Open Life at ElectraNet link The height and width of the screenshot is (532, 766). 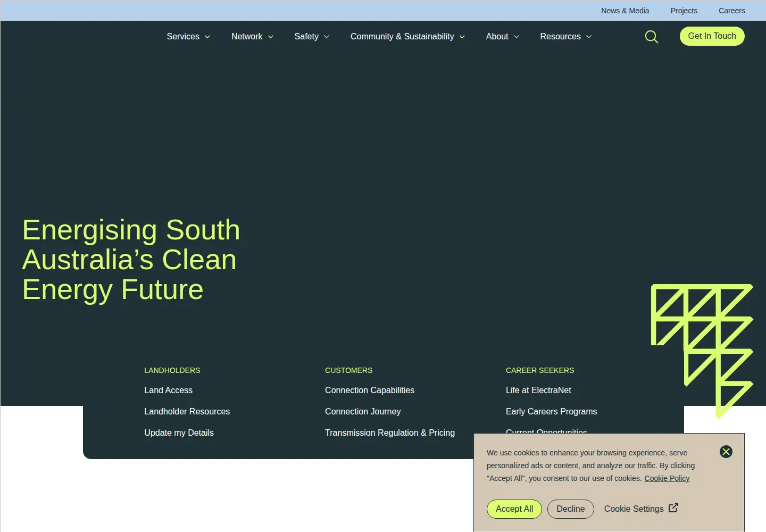538,390
